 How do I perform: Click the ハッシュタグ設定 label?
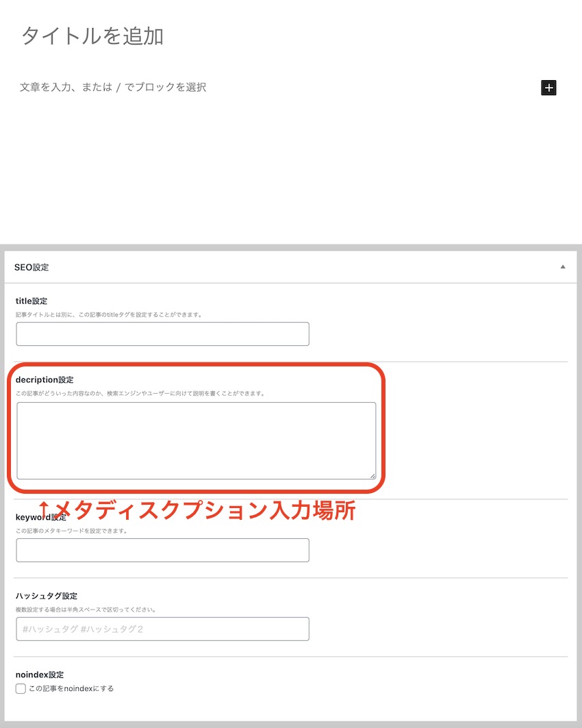(x=47, y=596)
